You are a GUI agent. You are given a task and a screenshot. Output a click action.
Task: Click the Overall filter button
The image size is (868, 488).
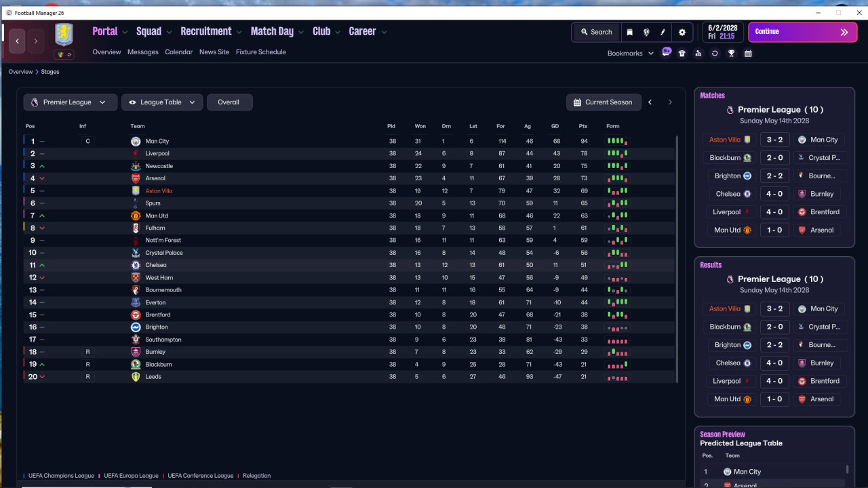pos(230,102)
